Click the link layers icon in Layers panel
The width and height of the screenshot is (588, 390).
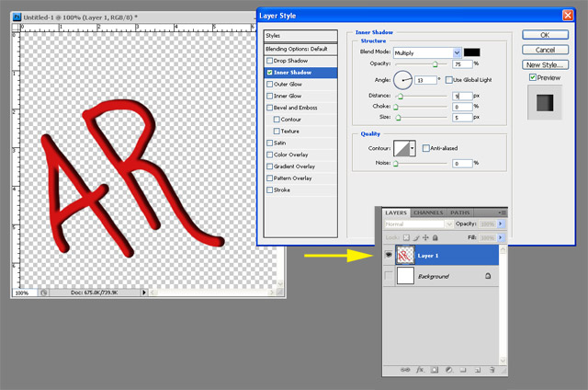coord(405,370)
